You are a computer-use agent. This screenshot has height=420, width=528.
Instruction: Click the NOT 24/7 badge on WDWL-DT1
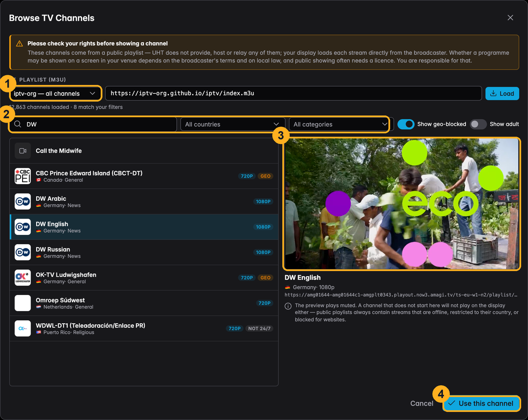point(259,328)
